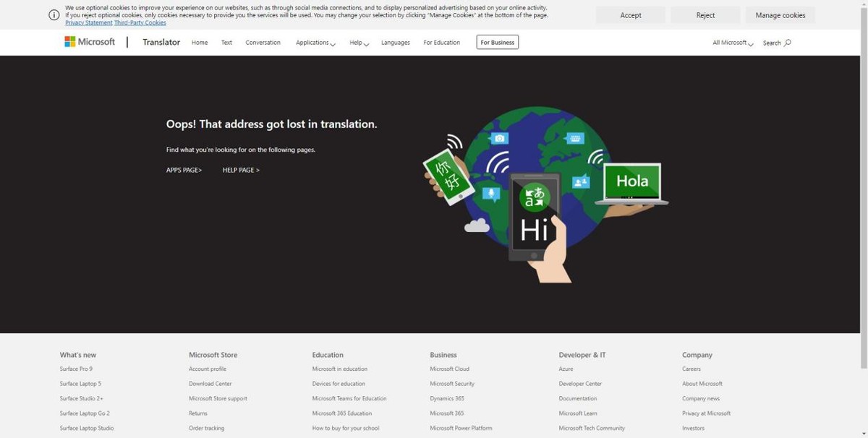The width and height of the screenshot is (868, 438).
Task: Open the Languages nav item
Action: click(395, 43)
